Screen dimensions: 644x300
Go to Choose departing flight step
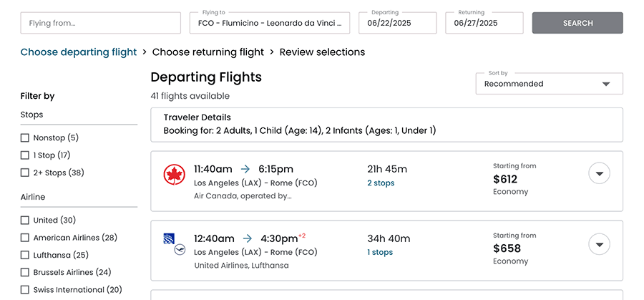(79, 52)
